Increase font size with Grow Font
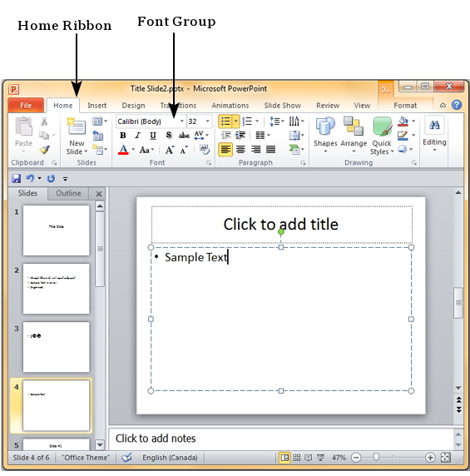Screen dimensions: 470x476 coord(170,150)
